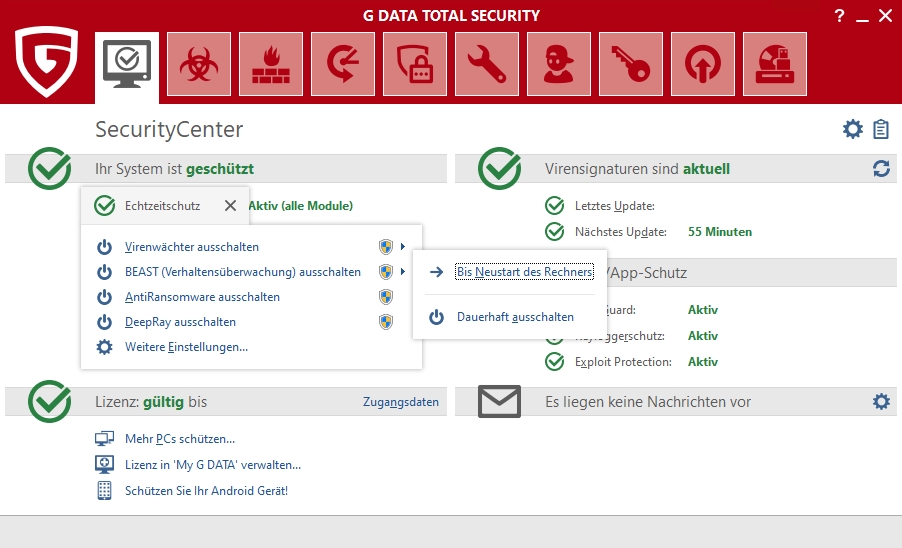Click the '55 Minuten' value
Image resolution: width=902 pixels, height=548 pixels.
(x=720, y=232)
